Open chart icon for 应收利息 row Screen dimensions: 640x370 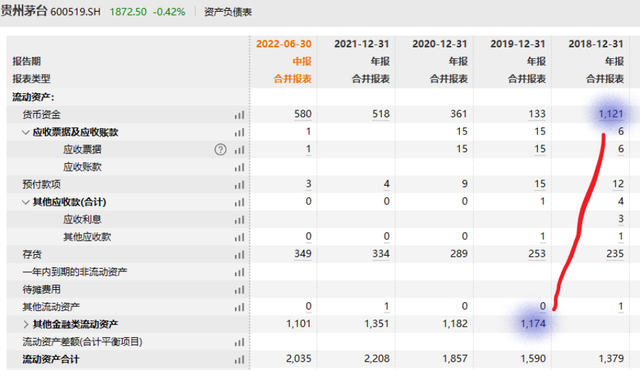[x=240, y=220]
